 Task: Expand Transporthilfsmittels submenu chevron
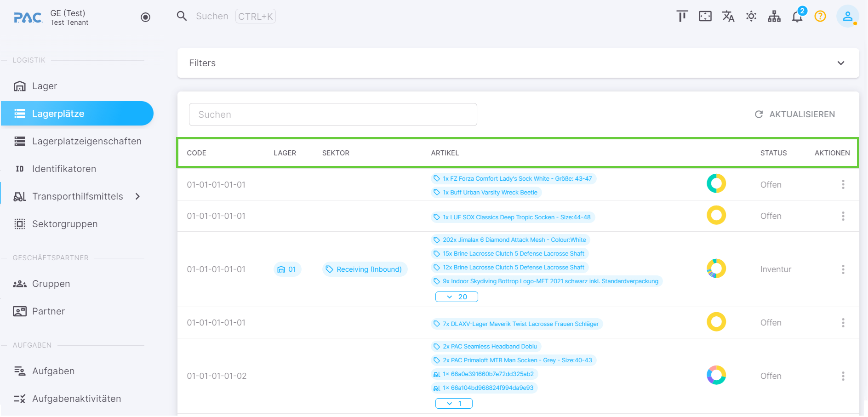point(137,196)
